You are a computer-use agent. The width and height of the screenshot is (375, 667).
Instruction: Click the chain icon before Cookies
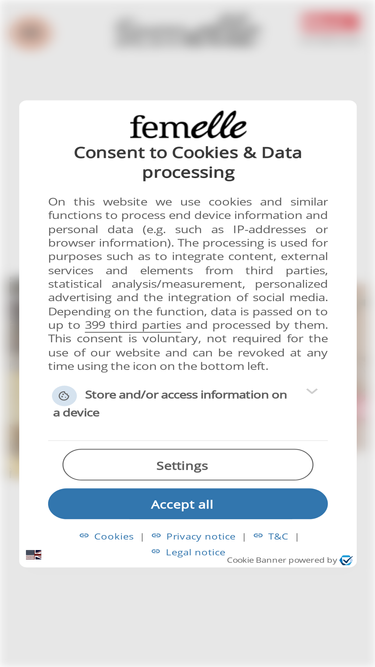pyautogui.click(x=84, y=536)
